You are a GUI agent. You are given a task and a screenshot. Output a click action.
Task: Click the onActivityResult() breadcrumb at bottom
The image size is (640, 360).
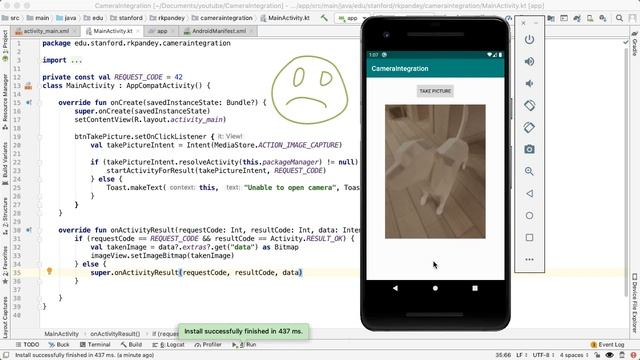pyautogui.click(x=115, y=334)
